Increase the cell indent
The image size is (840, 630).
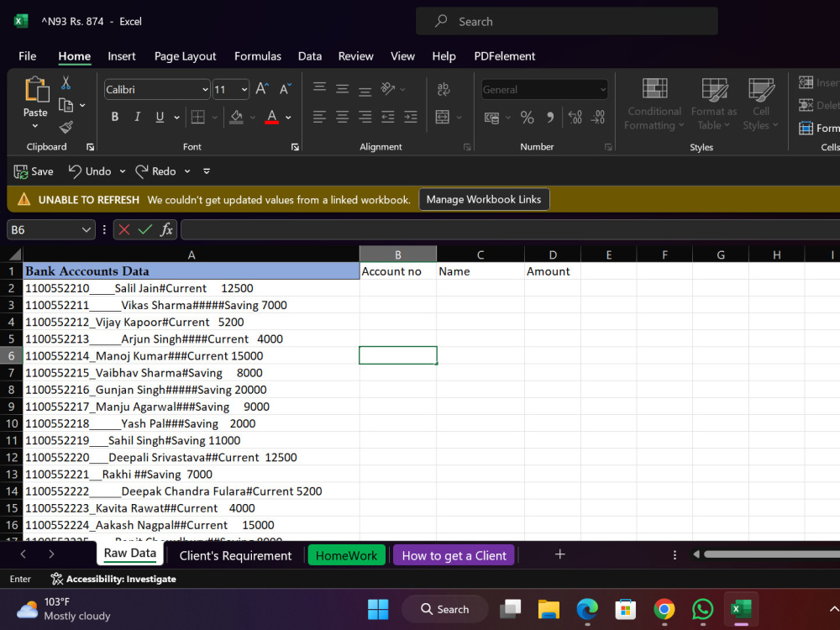[411, 117]
